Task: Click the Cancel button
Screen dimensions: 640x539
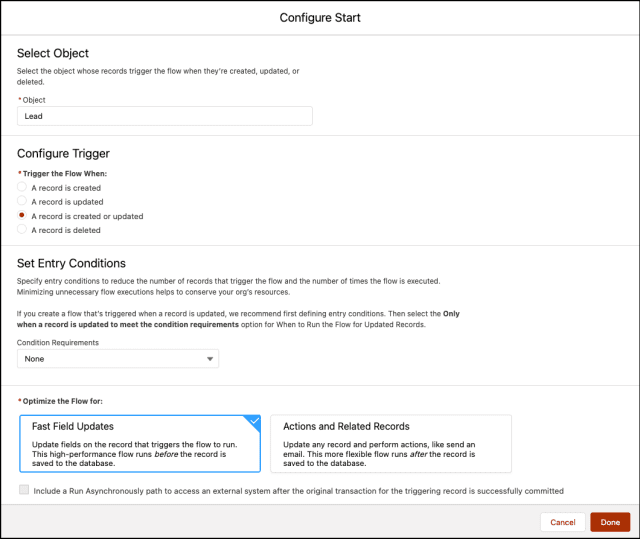Action: tap(563, 522)
